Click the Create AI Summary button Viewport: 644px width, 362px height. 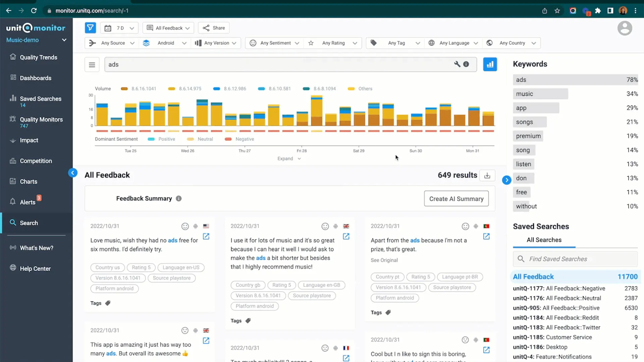pyautogui.click(x=456, y=199)
